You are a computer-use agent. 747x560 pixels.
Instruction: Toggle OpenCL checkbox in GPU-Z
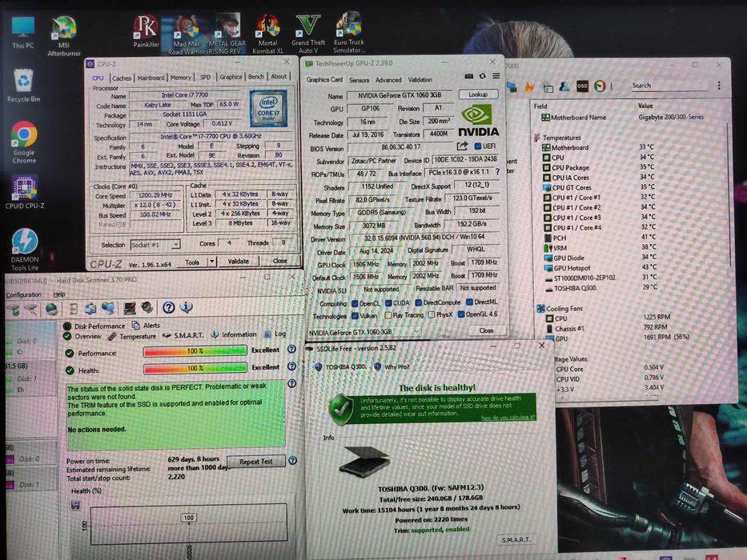coord(355,303)
